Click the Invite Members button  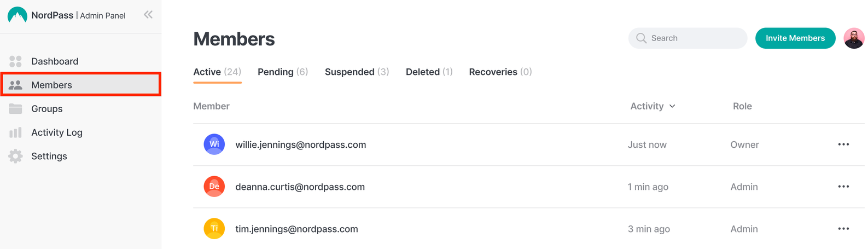(795, 38)
